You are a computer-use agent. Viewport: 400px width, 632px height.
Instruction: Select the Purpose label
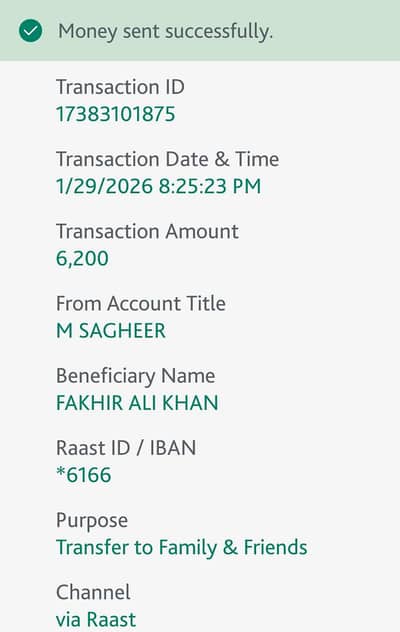click(92, 520)
